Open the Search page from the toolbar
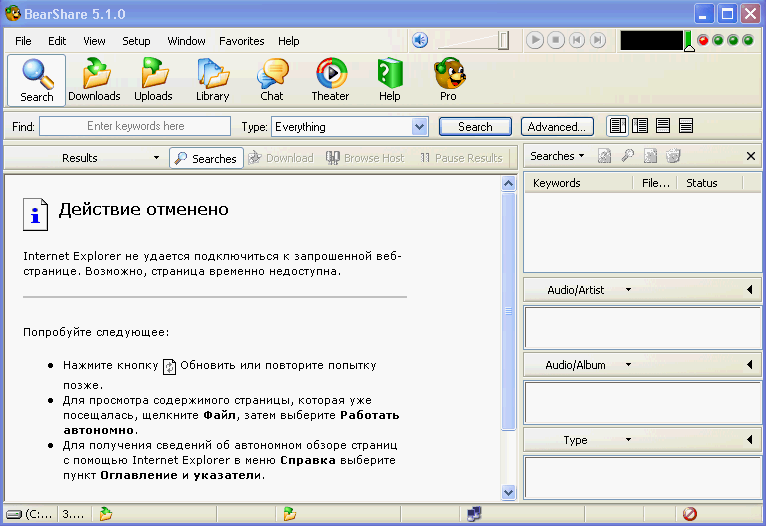766x526 pixels. (37, 81)
